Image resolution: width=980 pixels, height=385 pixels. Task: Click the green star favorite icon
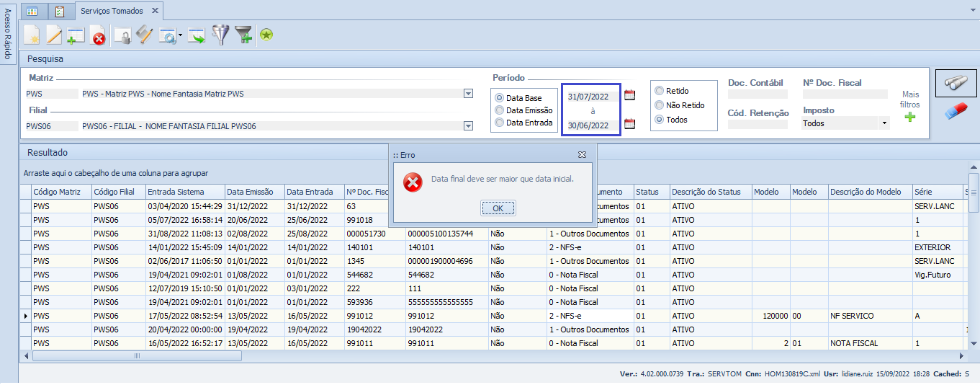pos(266,35)
